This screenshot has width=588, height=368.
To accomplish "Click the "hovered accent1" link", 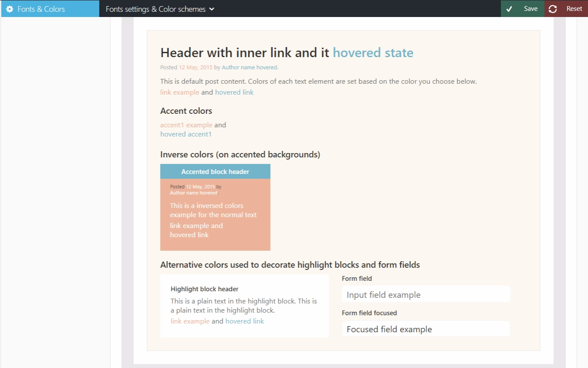I will point(186,134).
